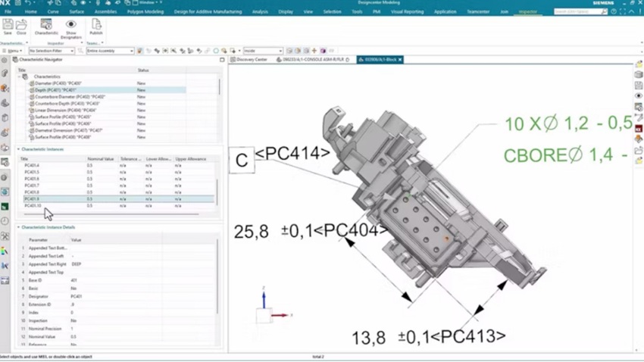
Task: Open the File menu
Action: (x=8, y=12)
